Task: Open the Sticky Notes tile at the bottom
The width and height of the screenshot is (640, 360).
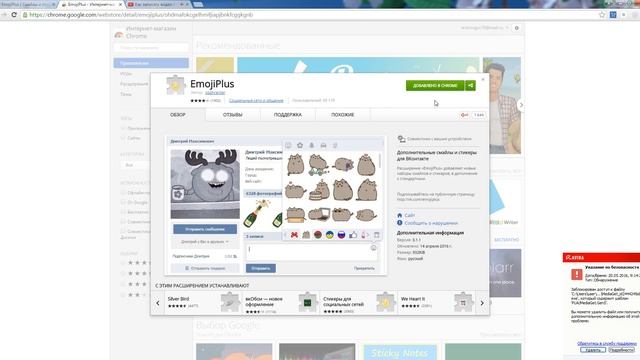Action: tap(400, 352)
